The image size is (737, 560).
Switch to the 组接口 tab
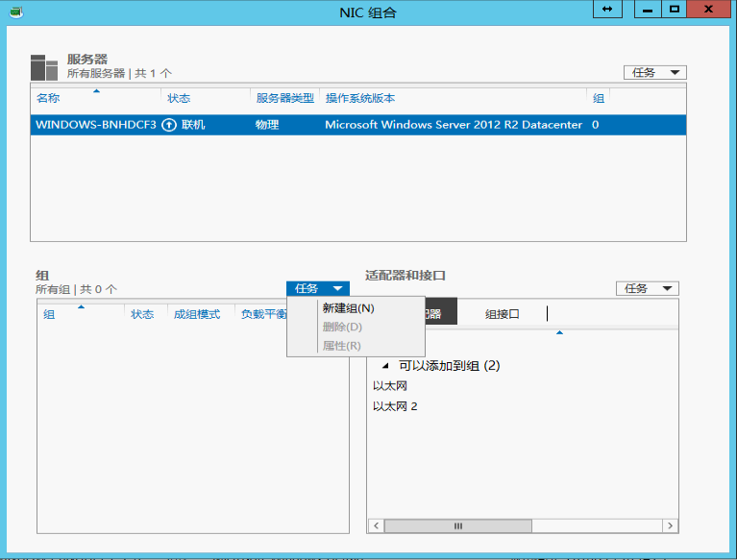coord(502,314)
